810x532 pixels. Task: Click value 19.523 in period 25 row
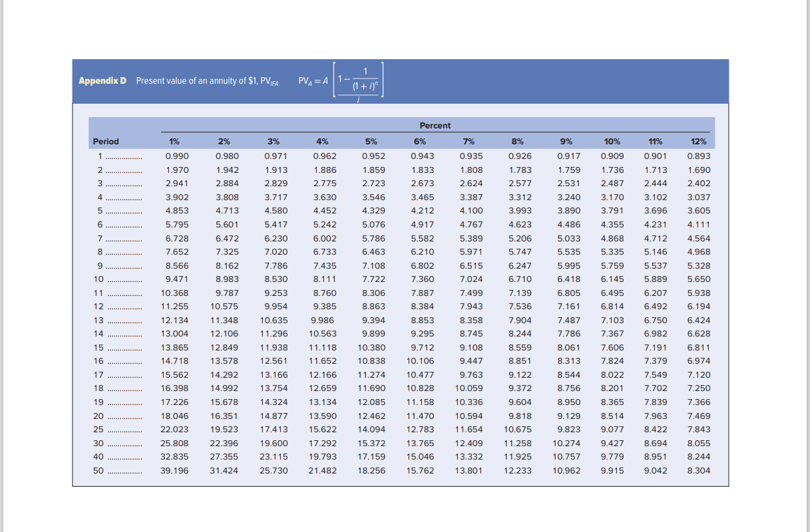(225, 430)
